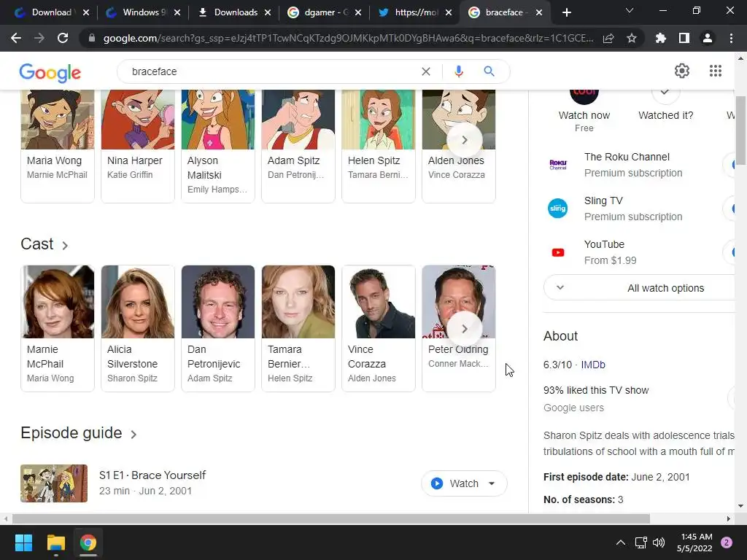Clear the braceface search text
Viewport: 747px width, 560px height.
coord(426,71)
